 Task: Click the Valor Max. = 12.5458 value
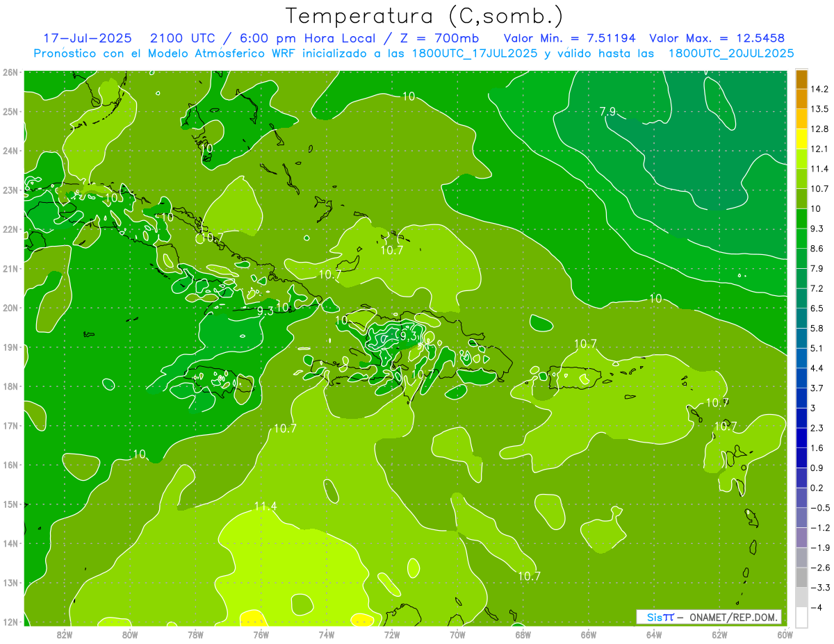[x=717, y=38]
